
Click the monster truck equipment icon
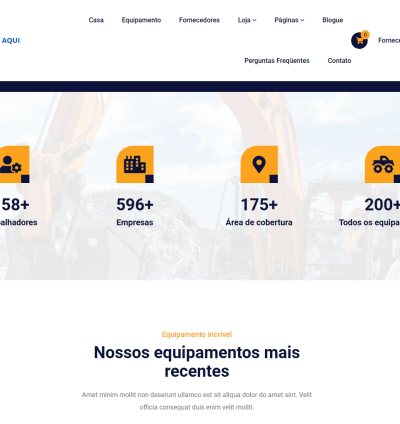pos(383,164)
